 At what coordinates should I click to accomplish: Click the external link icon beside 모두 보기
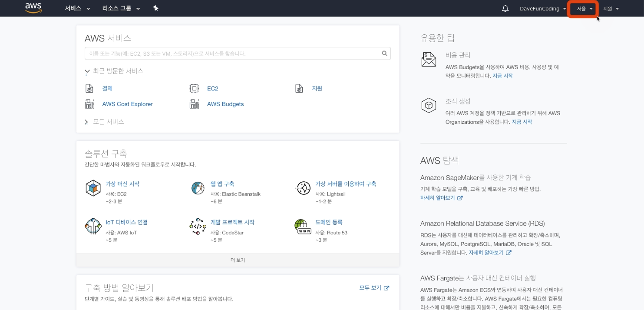click(386, 288)
